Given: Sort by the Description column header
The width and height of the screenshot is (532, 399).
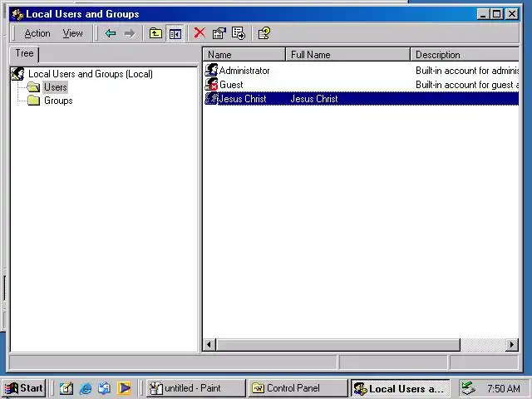Looking at the screenshot, I should coord(465,55).
